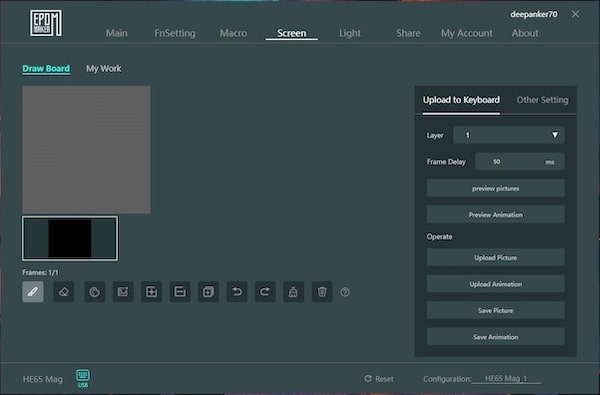Click the Save Animation button
Viewport: 600px width, 395px height.
pos(496,337)
